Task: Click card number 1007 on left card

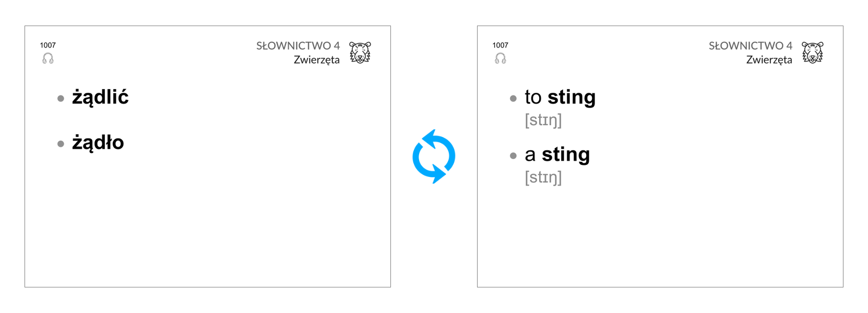Action: (x=48, y=45)
